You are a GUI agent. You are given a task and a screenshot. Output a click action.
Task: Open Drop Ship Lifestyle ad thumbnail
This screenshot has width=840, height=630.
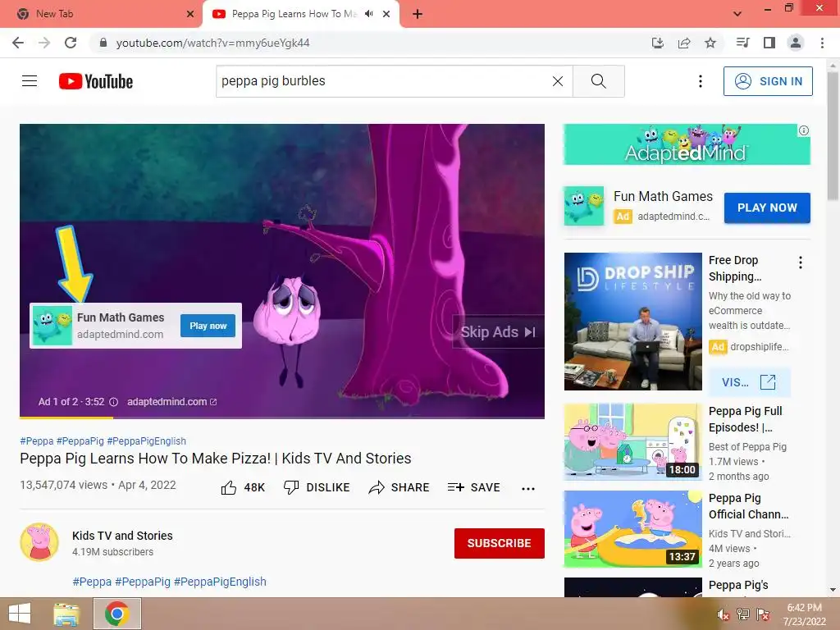point(632,322)
